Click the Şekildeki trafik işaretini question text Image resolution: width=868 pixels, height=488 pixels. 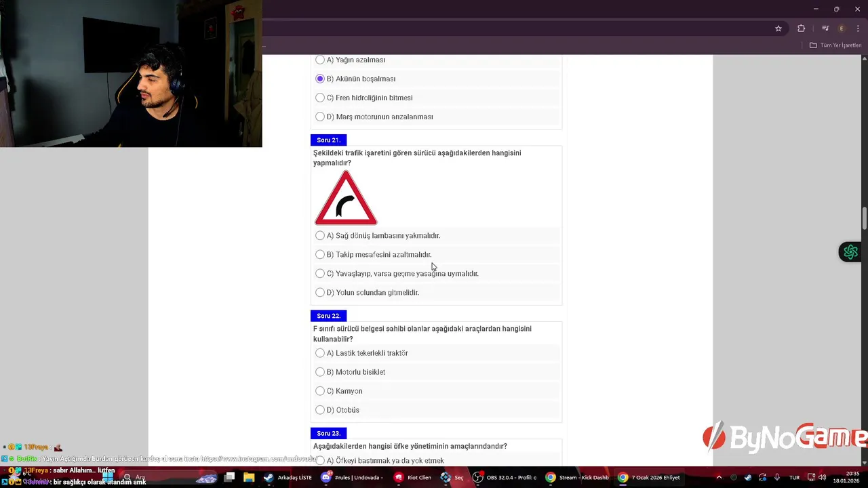tap(417, 158)
